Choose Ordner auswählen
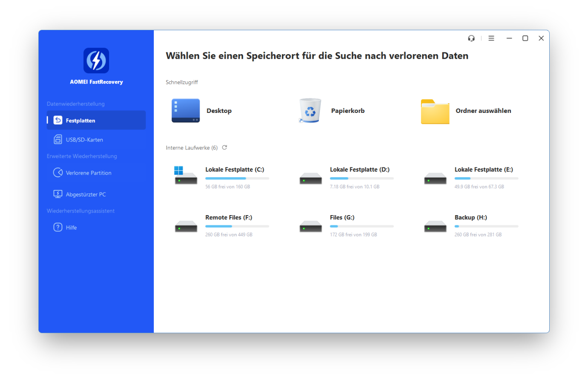The image size is (588, 380). click(483, 111)
